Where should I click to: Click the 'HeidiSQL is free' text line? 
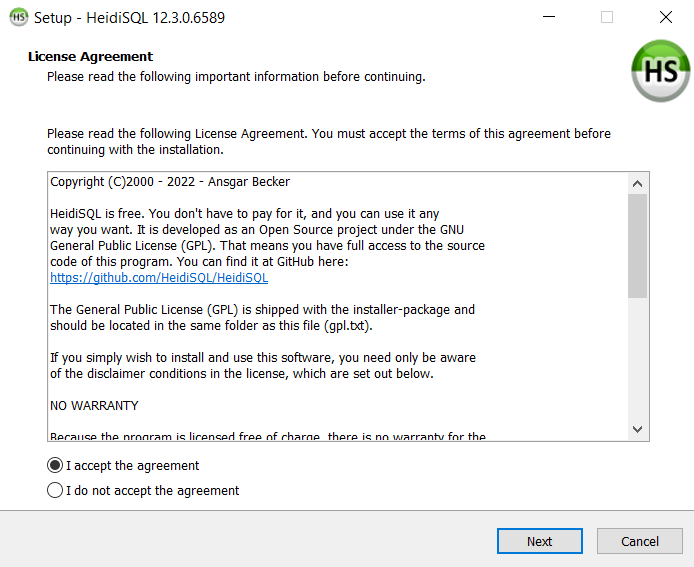[244, 214]
